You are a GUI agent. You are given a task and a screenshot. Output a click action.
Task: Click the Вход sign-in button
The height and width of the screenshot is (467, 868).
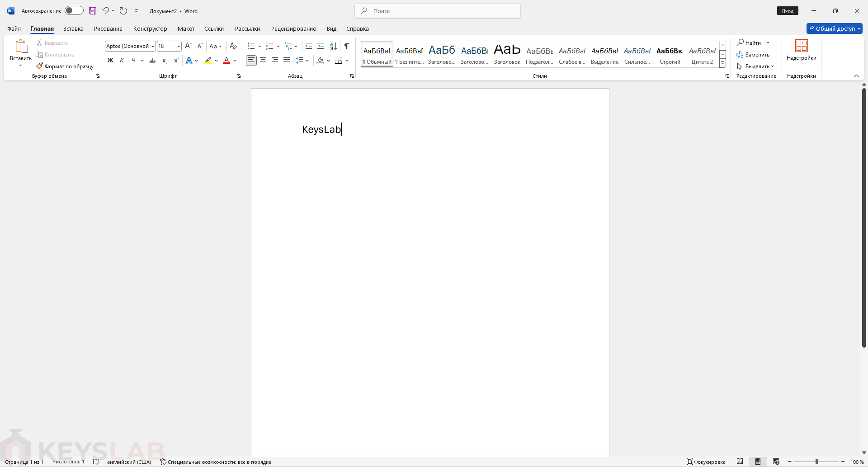click(x=788, y=11)
